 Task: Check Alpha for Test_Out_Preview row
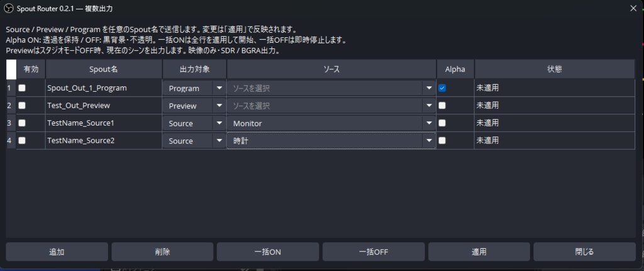(442, 106)
